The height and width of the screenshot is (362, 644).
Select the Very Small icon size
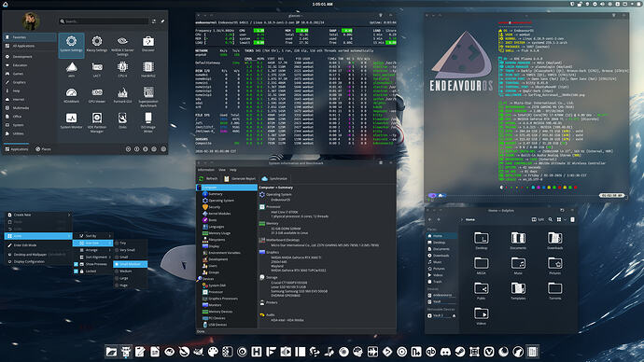click(130, 250)
